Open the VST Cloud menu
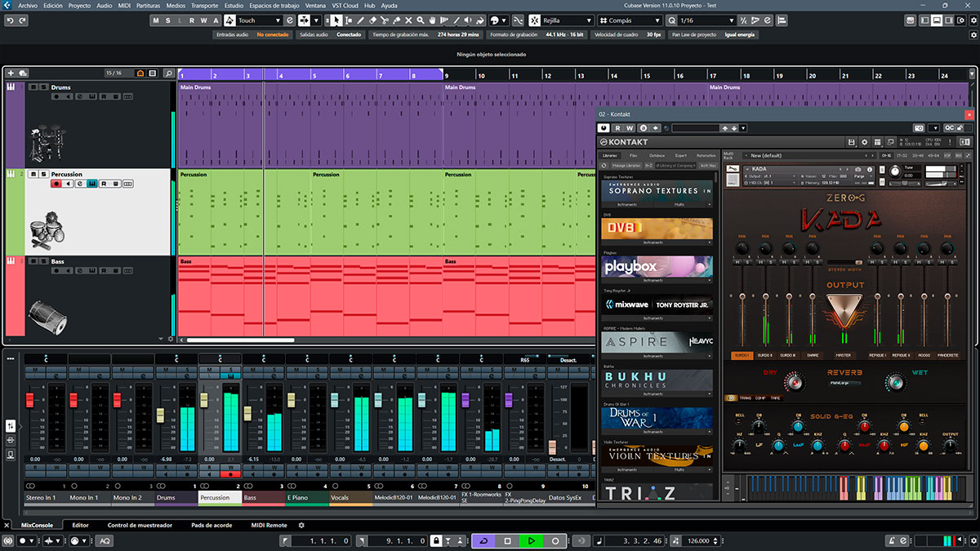Viewport: 980px width, 551px height. click(345, 5)
